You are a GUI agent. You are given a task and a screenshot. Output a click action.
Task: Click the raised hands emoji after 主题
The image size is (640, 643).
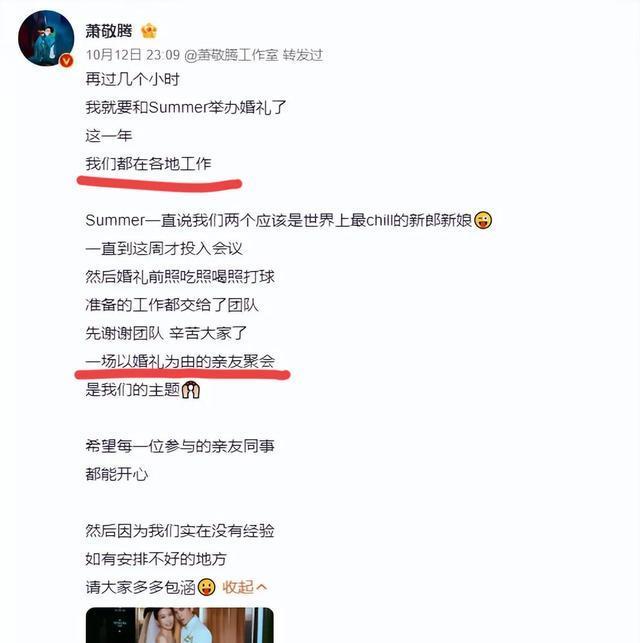coord(191,390)
